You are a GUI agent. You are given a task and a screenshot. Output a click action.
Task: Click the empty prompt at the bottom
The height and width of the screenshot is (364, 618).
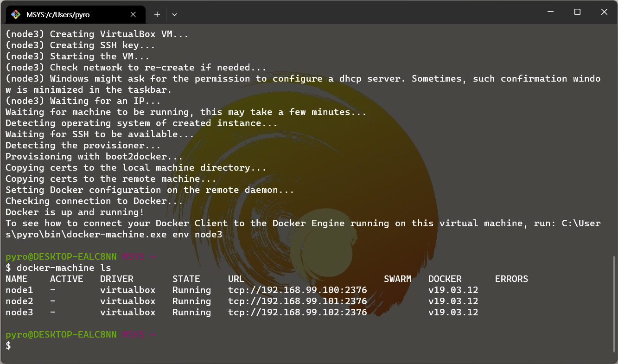pyautogui.click(x=8, y=346)
